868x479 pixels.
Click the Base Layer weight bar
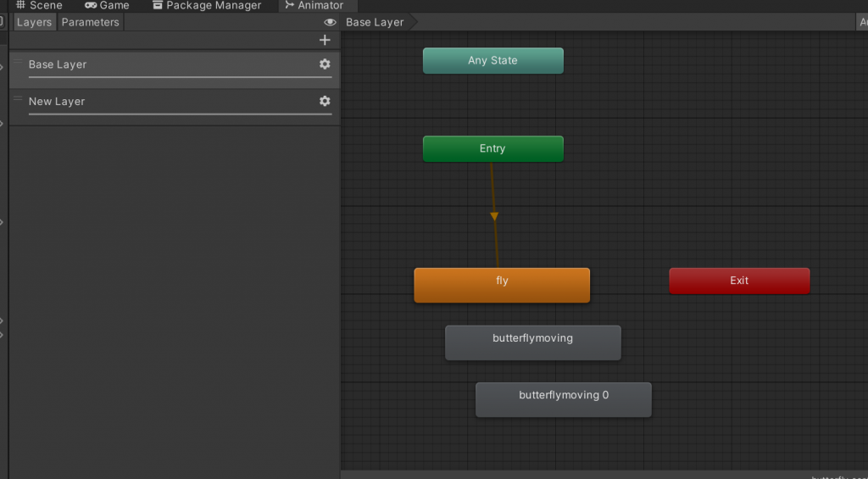(x=180, y=77)
